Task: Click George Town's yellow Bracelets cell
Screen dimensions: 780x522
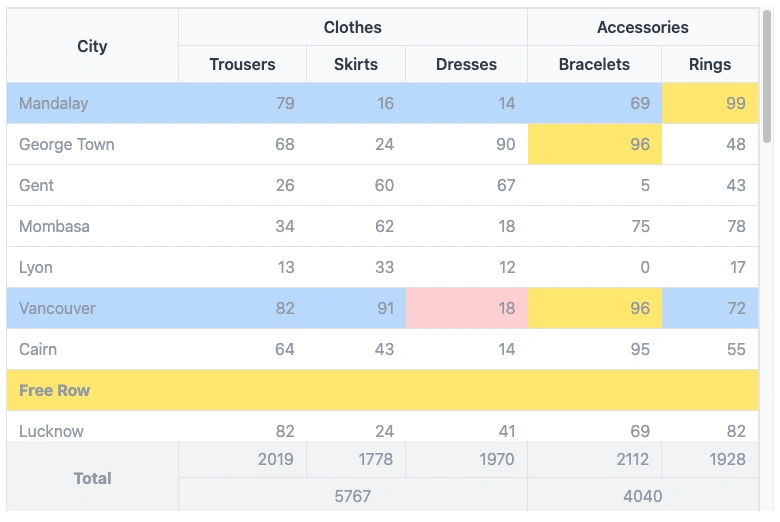Action: (594, 144)
